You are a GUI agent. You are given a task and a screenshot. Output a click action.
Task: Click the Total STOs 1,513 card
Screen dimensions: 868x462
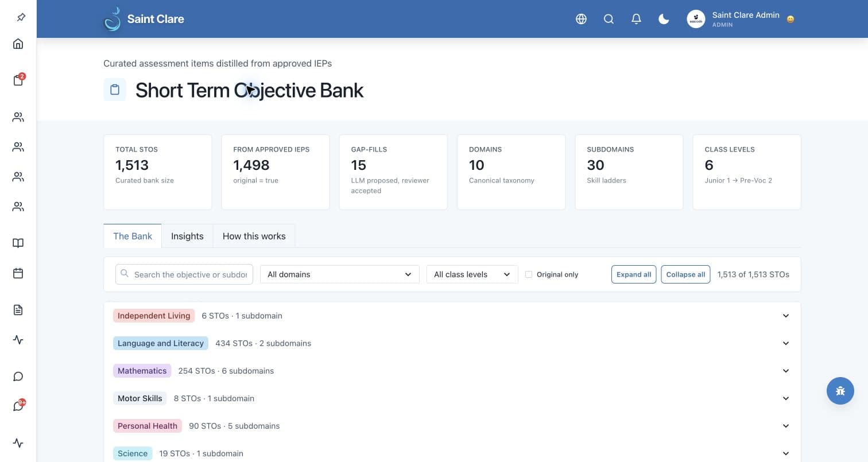158,172
